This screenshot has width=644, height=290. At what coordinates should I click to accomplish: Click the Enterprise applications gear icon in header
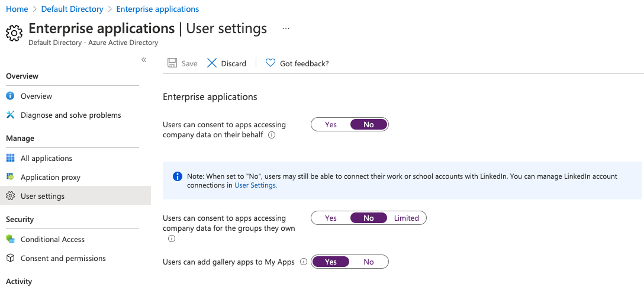click(14, 33)
